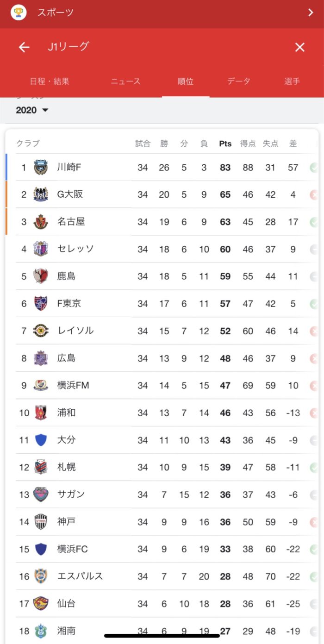
Task: Open the データ tab
Action: pyautogui.click(x=239, y=81)
